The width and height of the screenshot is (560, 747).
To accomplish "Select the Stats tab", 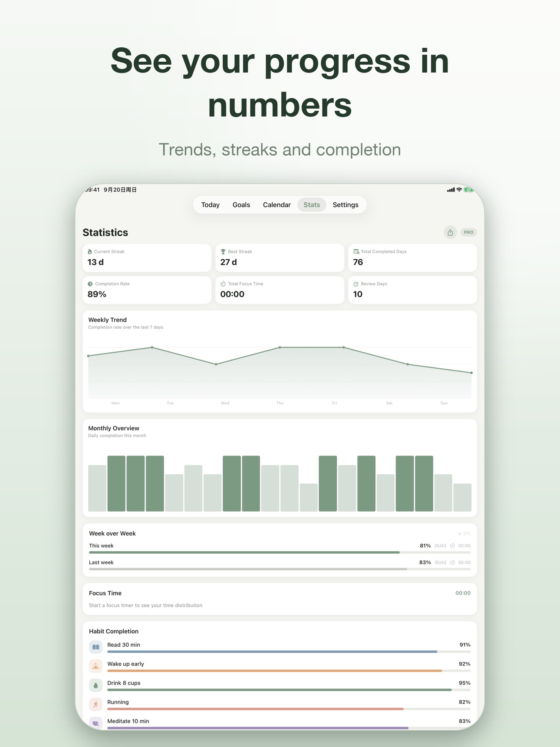I will click(x=312, y=205).
